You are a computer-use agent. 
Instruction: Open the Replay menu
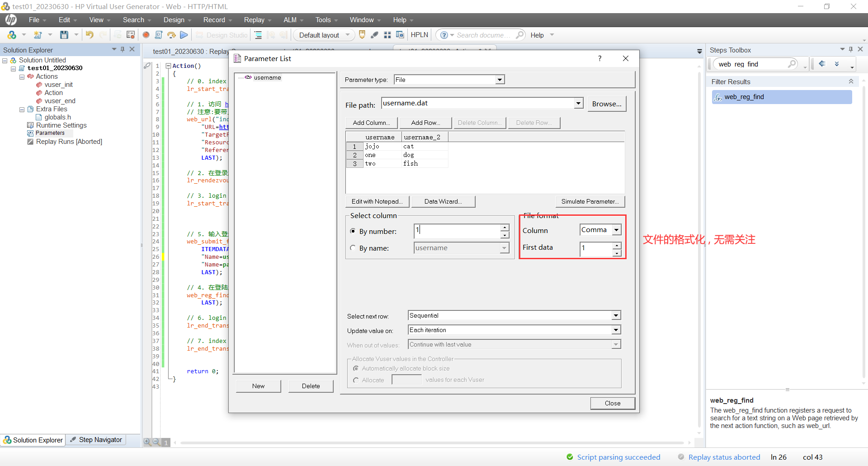[x=257, y=20]
